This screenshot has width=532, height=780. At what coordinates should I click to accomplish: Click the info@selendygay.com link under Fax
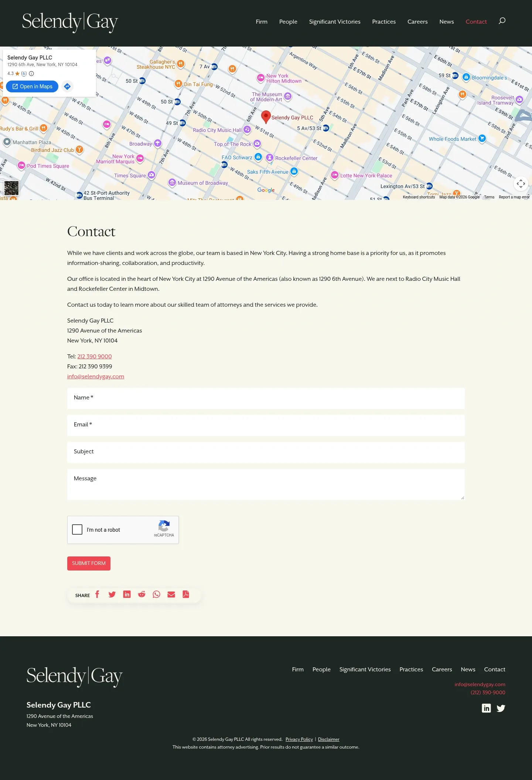(96, 377)
